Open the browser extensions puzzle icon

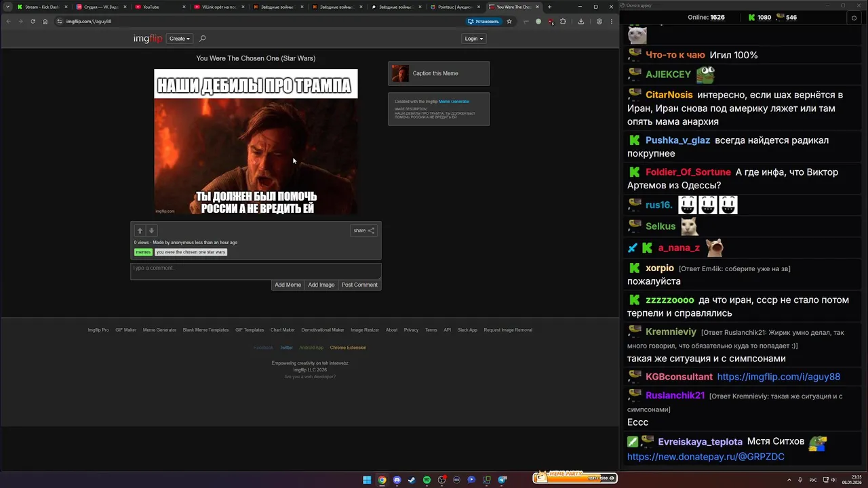pos(563,21)
